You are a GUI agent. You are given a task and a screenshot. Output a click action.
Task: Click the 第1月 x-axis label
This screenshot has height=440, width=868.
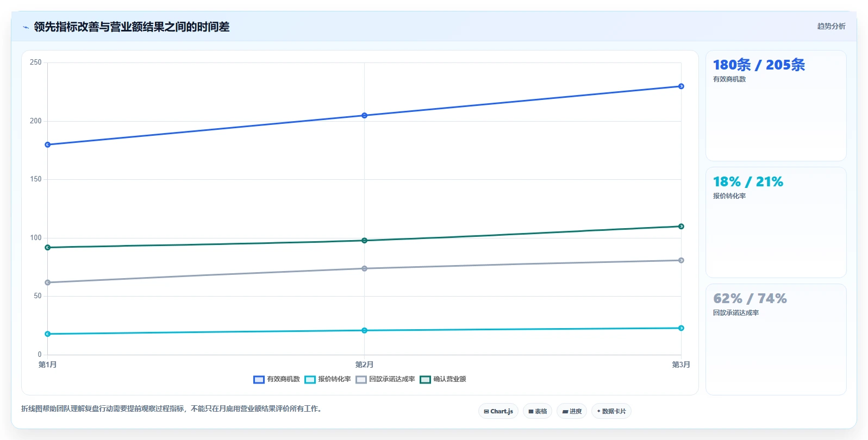click(48, 364)
